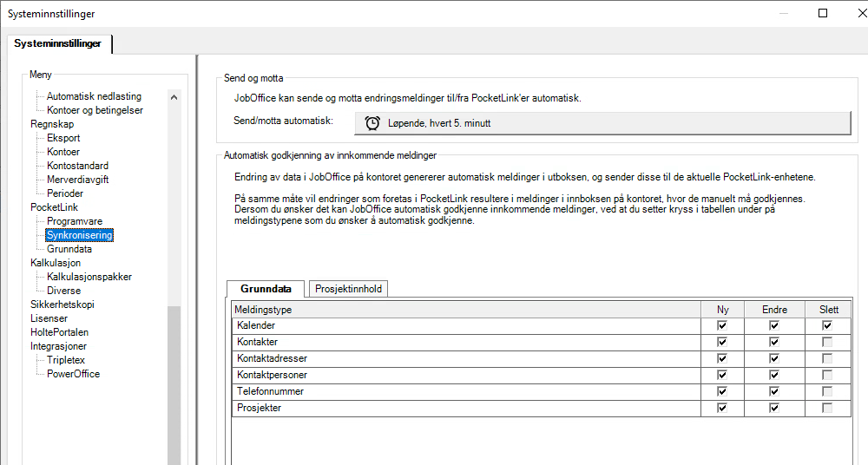Select Lisenser in the menu tree
This screenshot has height=465, width=868.
(x=49, y=318)
